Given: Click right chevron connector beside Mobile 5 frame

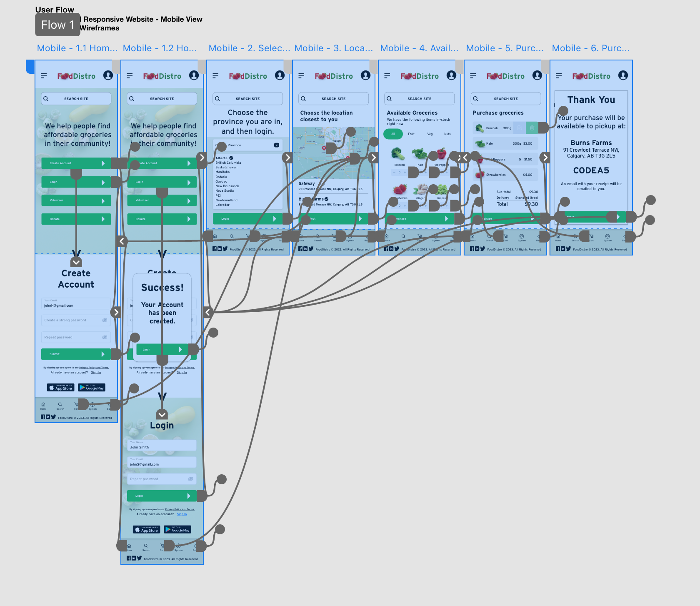Looking at the screenshot, I should pyautogui.click(x=545, y=158).
